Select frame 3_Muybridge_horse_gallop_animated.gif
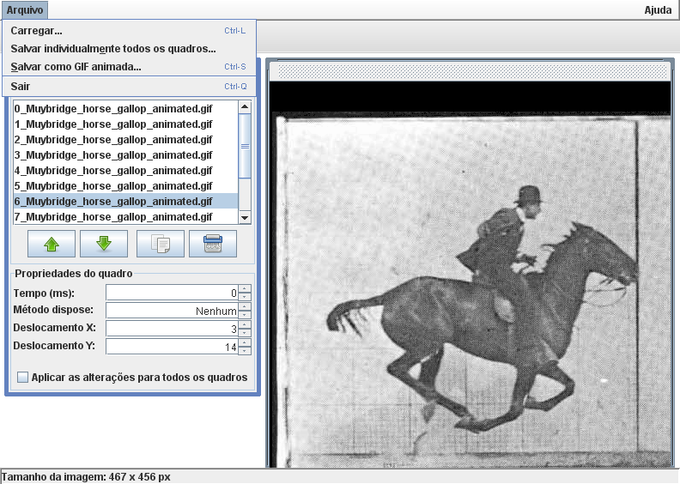This screenshot has width=680, height=484. [126, 155]
